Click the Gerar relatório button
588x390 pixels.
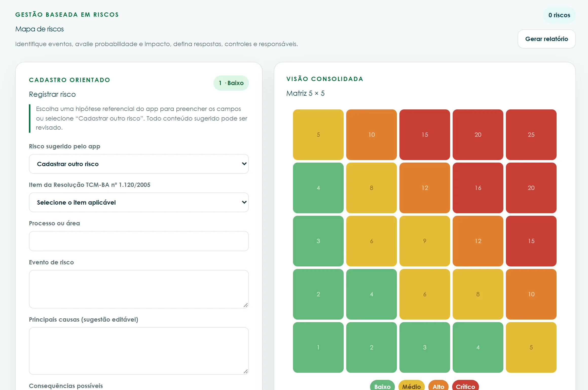click(x=546, y=39)
